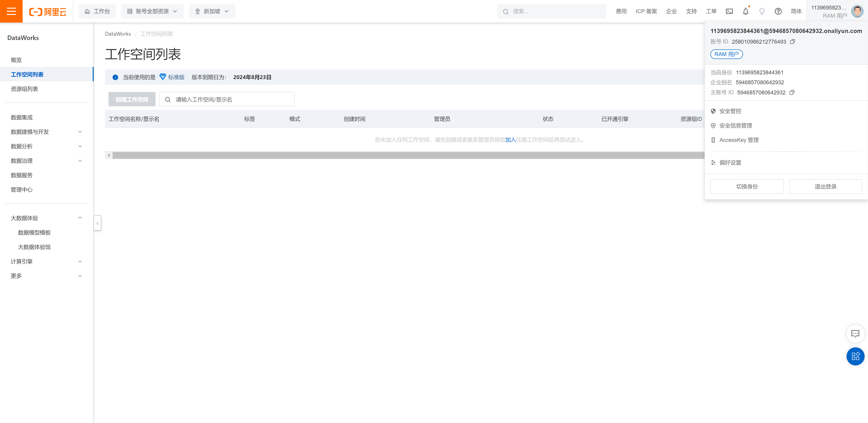Open 安全信息管理
The image size is (868, 423).
(x=735, y=126)
